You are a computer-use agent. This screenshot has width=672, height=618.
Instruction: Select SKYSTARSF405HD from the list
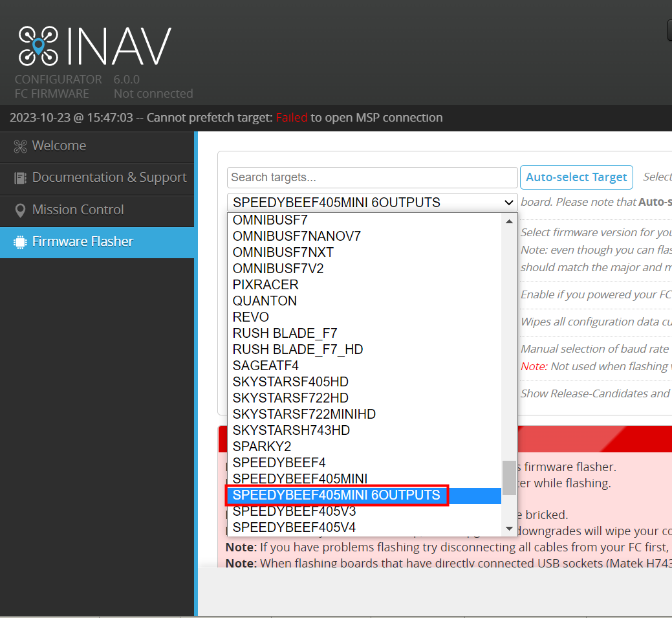pyautogui.click(x=365, y=382)
